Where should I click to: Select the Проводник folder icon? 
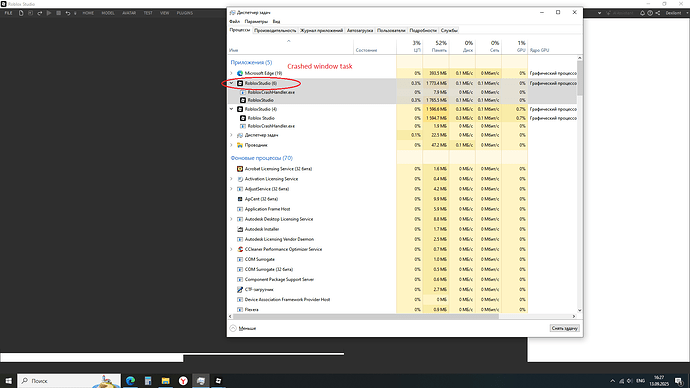point(240,145)
